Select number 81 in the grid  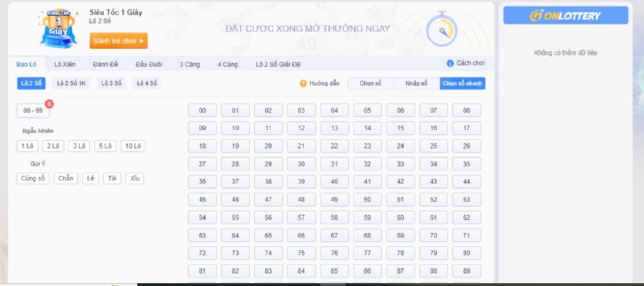[203, 271]
